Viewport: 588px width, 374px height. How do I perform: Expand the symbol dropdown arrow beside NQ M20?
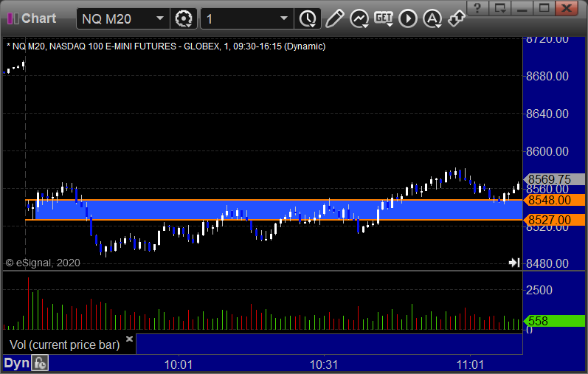(160, 18)
